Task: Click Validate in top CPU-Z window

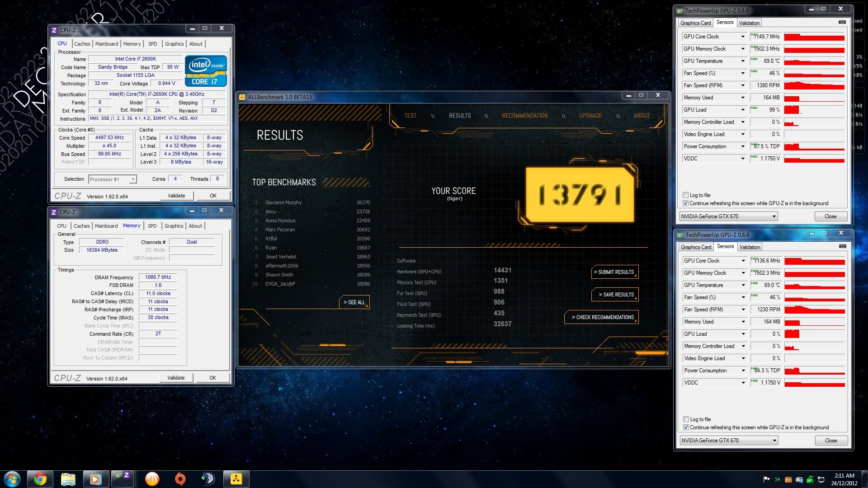Action: pos(176,196)
